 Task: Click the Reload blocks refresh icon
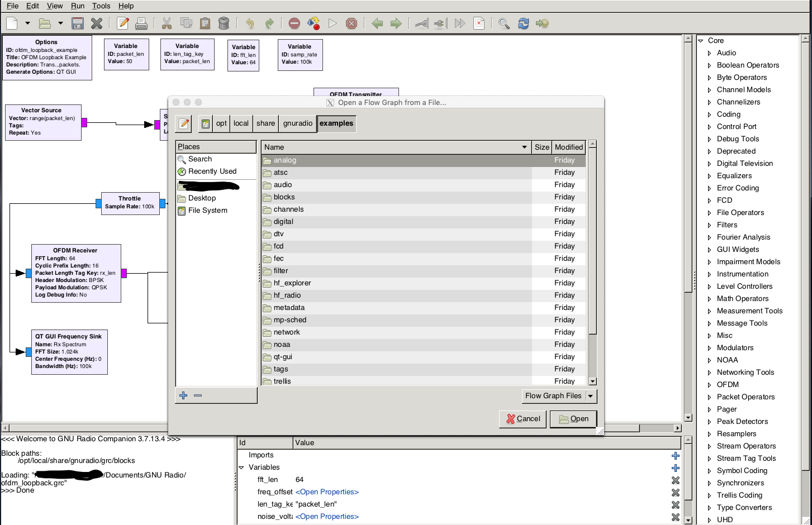click(x=523, y=23)
